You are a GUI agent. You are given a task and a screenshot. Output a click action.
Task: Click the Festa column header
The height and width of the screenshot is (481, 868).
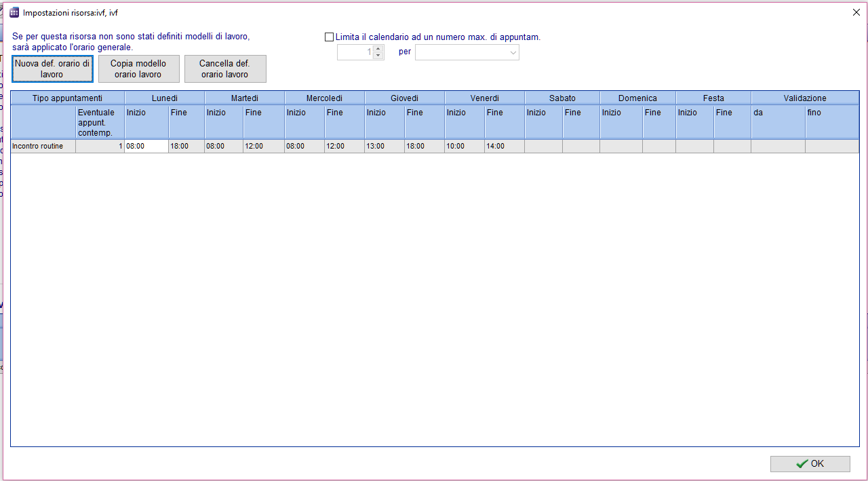coord(713,98)
